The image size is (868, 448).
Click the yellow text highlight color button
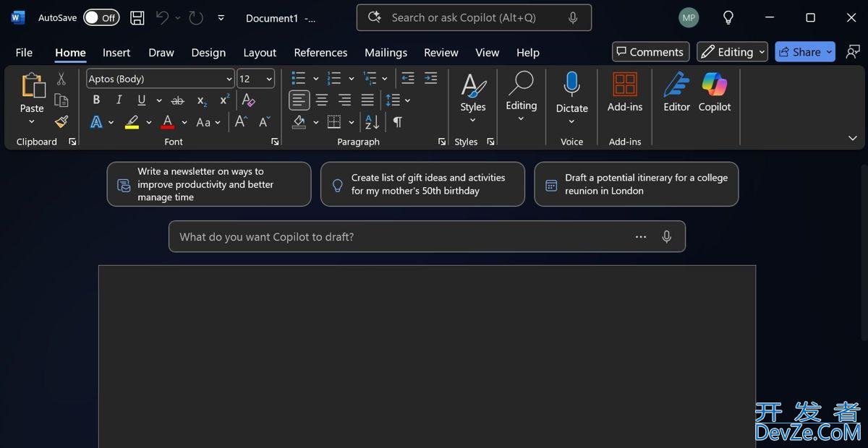coord(132,122)
